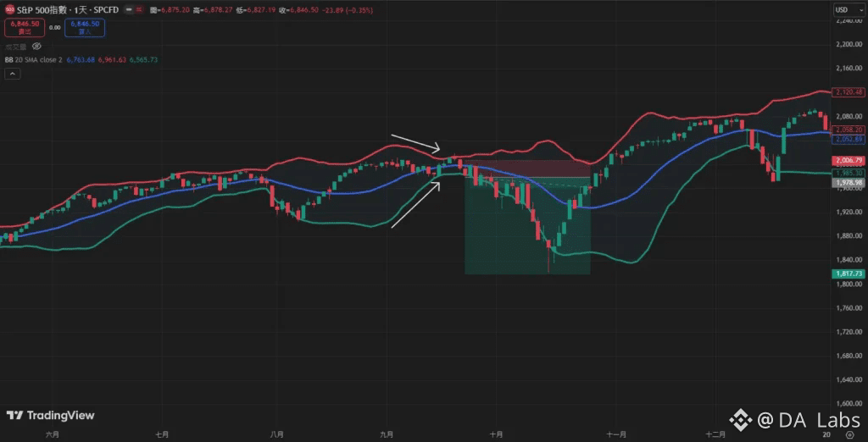Open the TradingView logo link
The height and width of the screenshot is (442, 868).
point(50,416)
